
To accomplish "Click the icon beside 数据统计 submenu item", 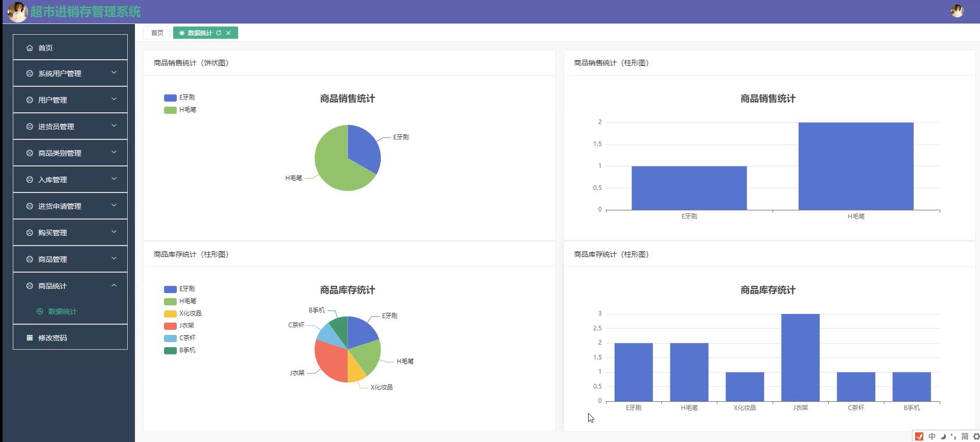I will click(40, 311).
